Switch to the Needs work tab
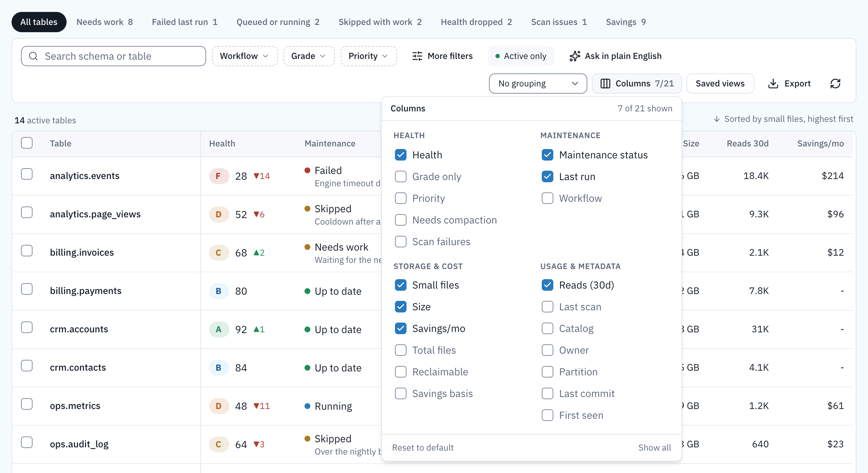The width and height of the screenshot is (868, 473). 105,22
